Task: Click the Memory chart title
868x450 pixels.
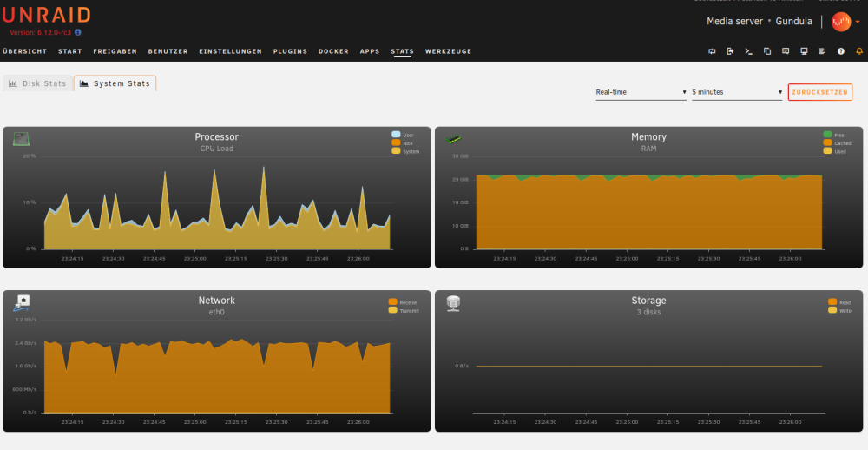Action: (x=648, y=137)
